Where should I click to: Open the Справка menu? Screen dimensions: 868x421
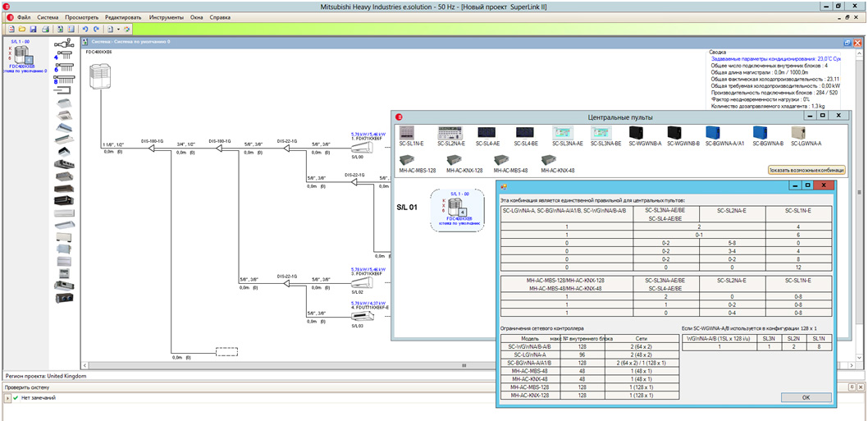[x=220, y=17]
